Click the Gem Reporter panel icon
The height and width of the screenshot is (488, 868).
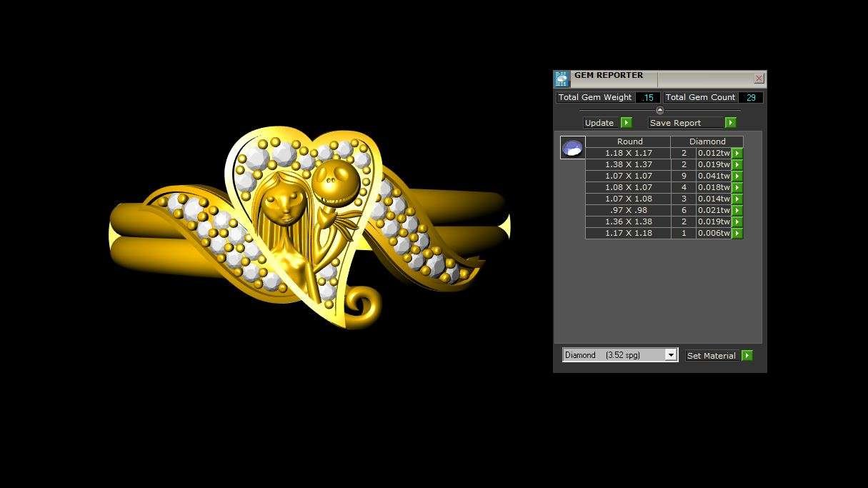pos(562,79)
